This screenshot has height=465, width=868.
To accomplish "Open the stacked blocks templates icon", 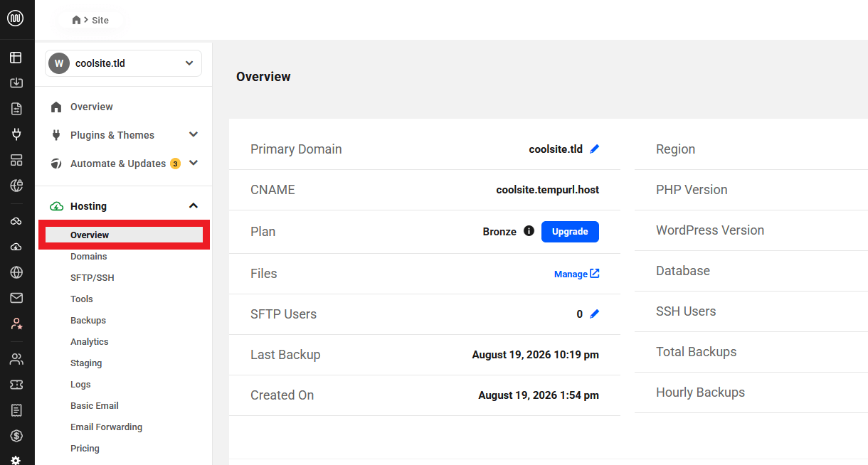I will pyautogui.click(x=16, y=160).
